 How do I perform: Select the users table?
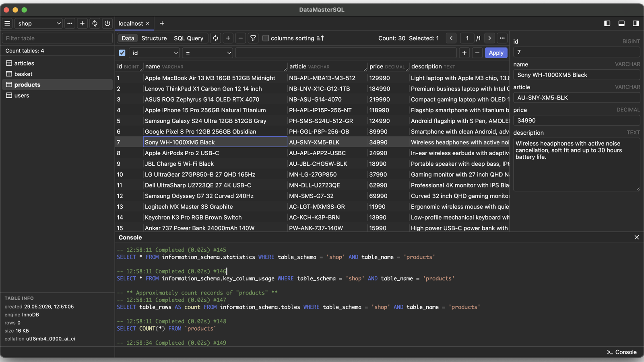pyautogui.click(x=57, y=95)
